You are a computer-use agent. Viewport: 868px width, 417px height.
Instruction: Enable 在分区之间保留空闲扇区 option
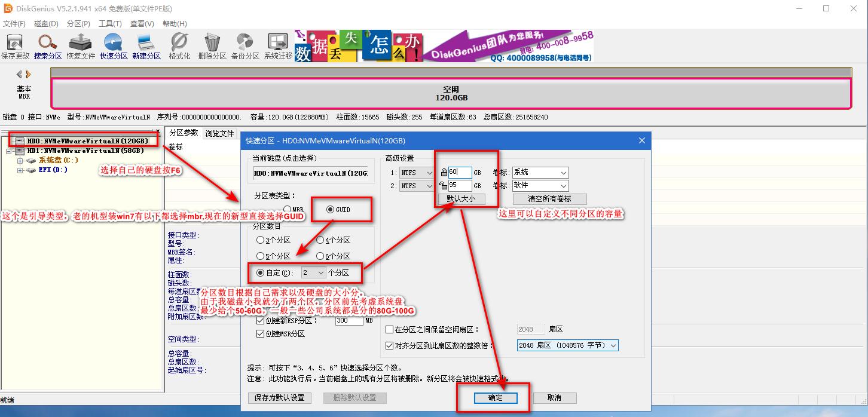[x=390, y=329]
